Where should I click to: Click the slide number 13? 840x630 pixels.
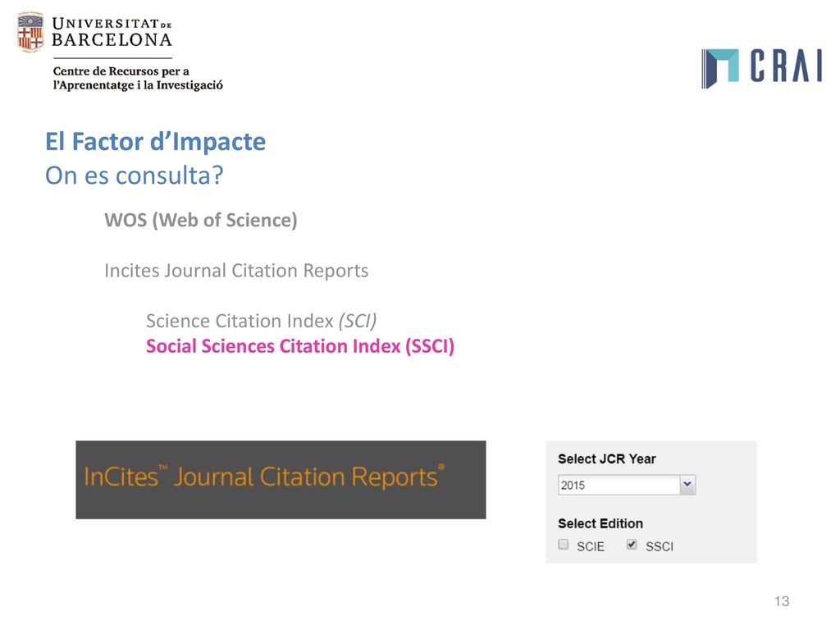coord(782,601)
